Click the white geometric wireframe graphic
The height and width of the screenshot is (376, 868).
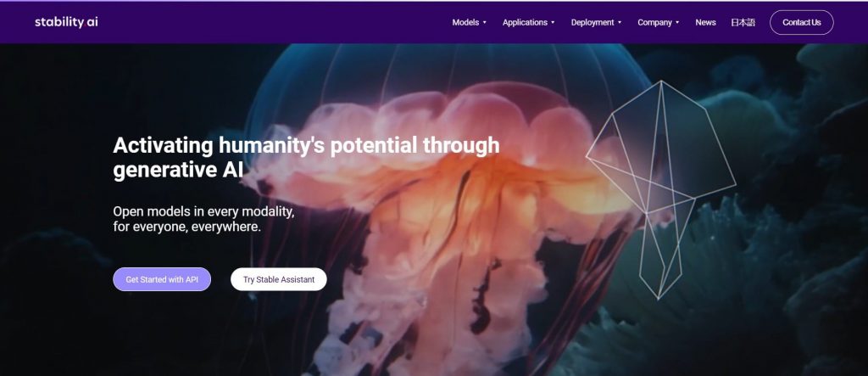click(x=661, y=190)
